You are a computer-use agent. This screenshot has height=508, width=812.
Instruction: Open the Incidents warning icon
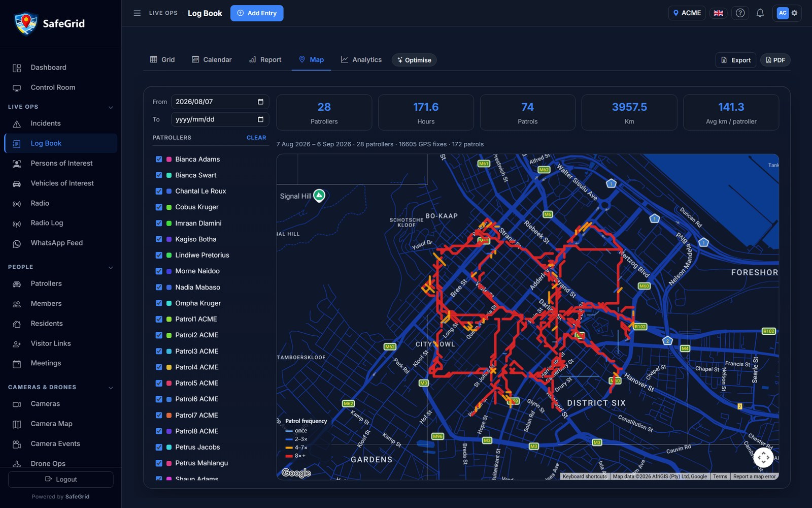pyautogui.click(x=17, y=123)
